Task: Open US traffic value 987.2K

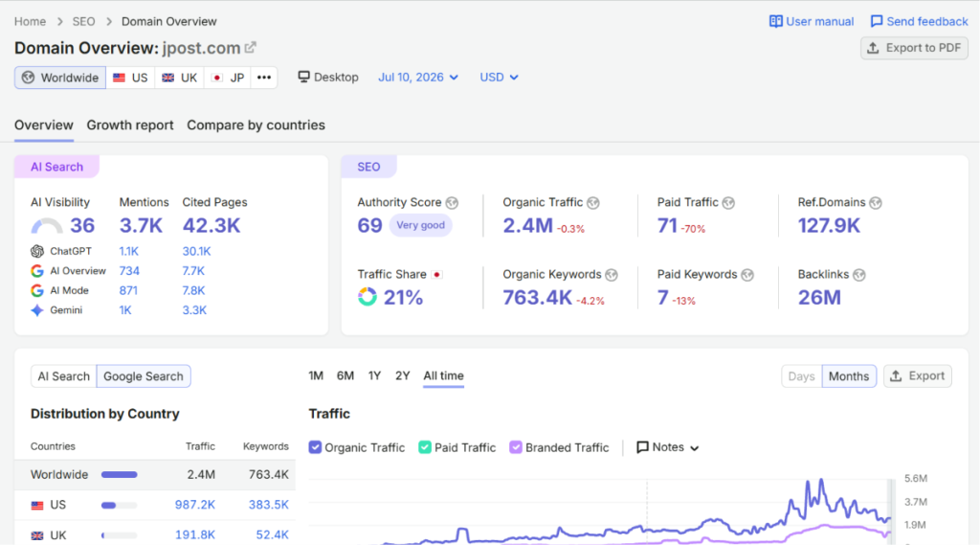Action: (x=195, y=505)
